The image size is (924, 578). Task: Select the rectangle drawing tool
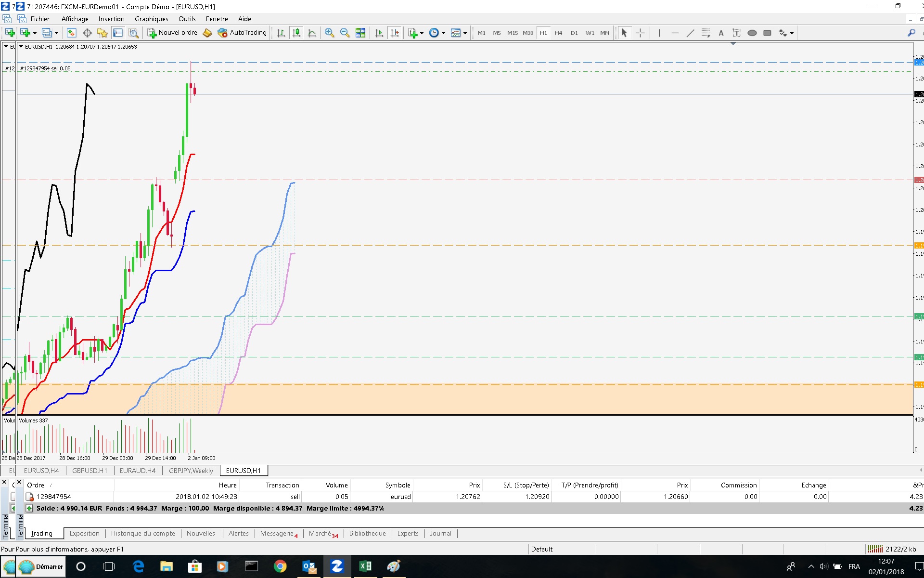point(767,33)
